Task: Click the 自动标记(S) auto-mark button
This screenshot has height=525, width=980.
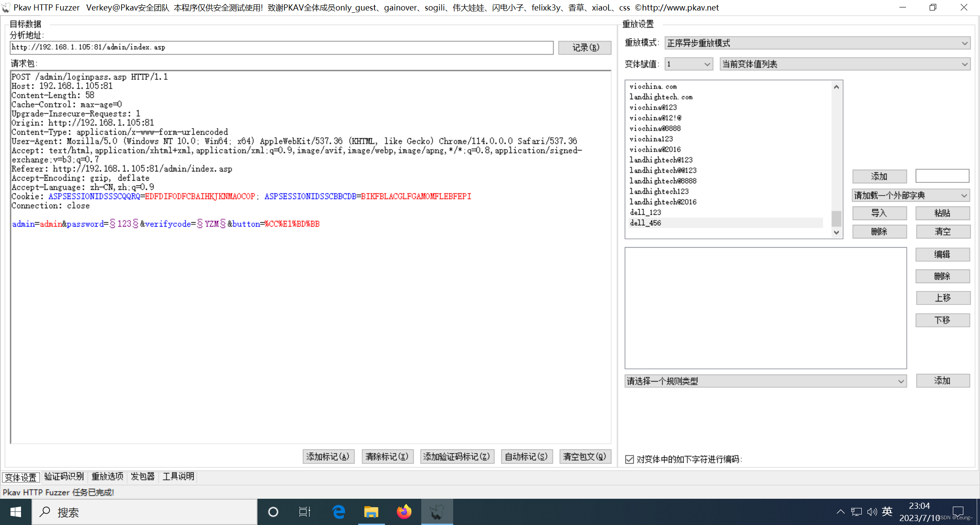Action: click(x=526, y=456)
